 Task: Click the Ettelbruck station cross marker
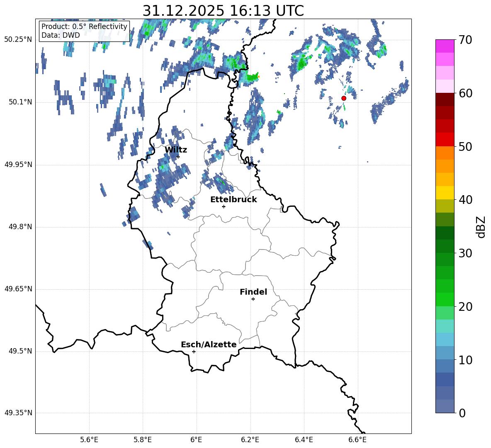pos(224,206)
